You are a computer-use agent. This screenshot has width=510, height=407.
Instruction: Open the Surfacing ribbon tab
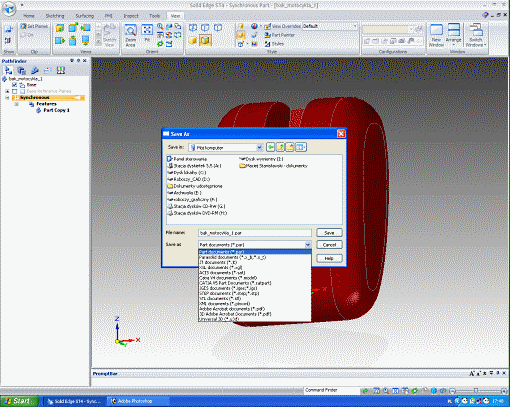click(x=85, y=16)
